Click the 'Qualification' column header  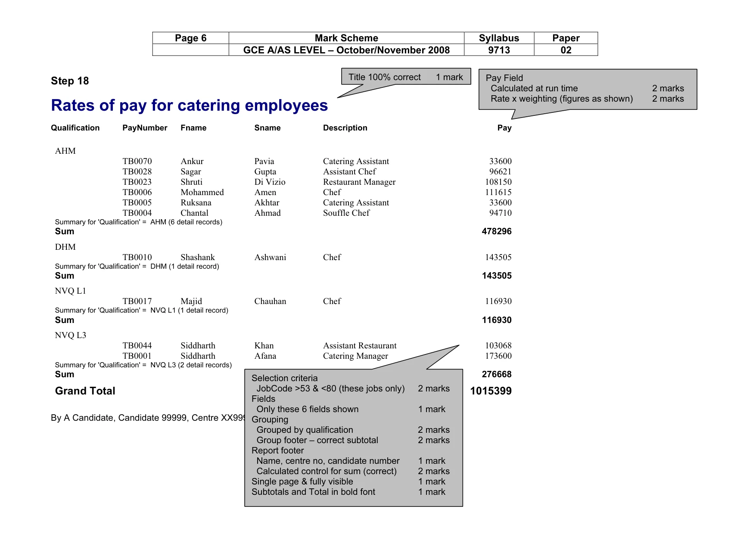pos(75,128)
